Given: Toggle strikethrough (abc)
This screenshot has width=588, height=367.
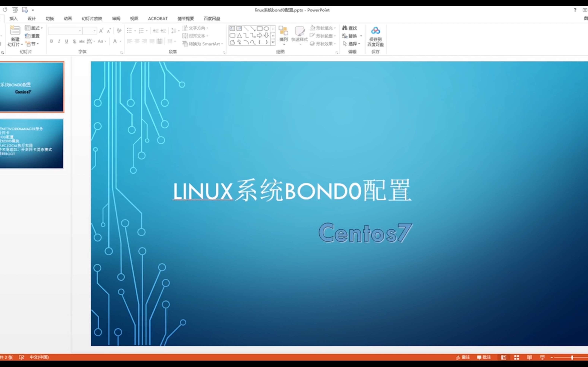Looking at the screenshot, I should (82, 41).
